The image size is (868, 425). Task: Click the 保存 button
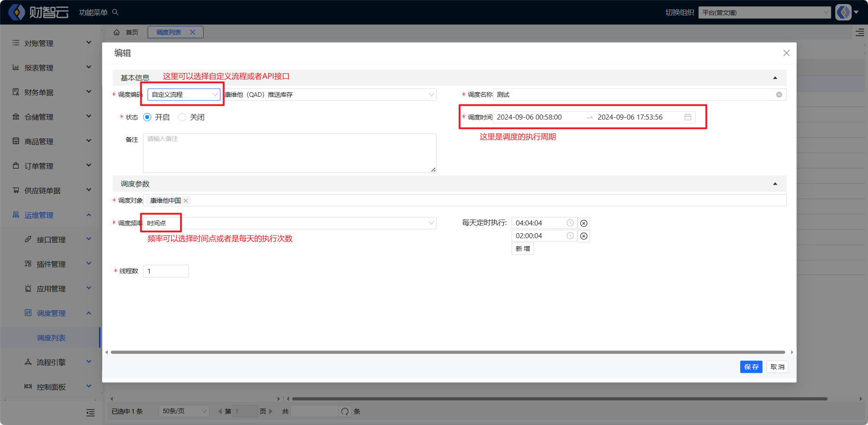(x=751, y=367)
